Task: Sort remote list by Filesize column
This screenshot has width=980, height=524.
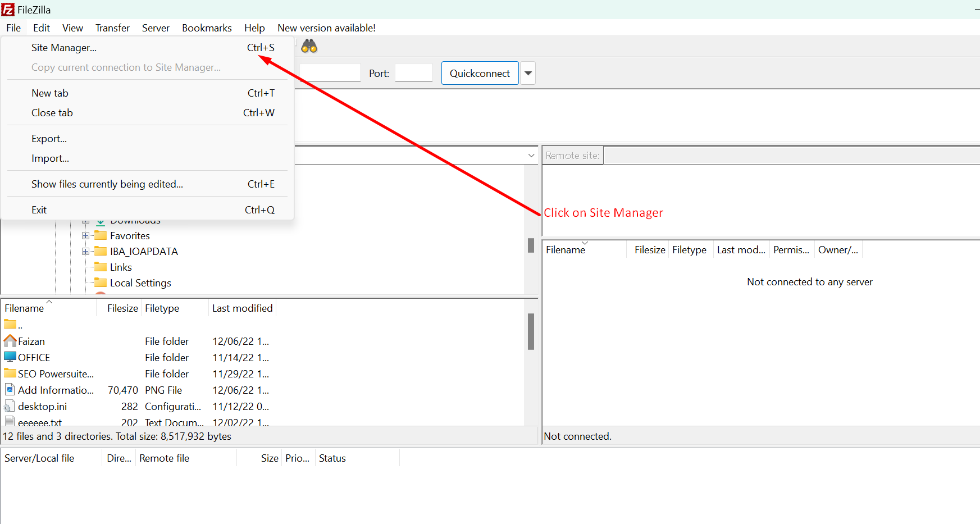Action: coord(648,250)
